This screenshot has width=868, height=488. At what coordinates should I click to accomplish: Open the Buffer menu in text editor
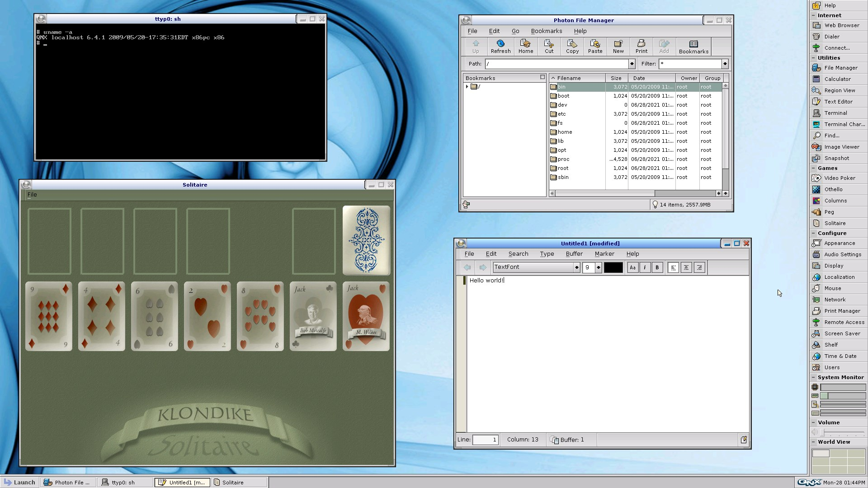(574, 254)
